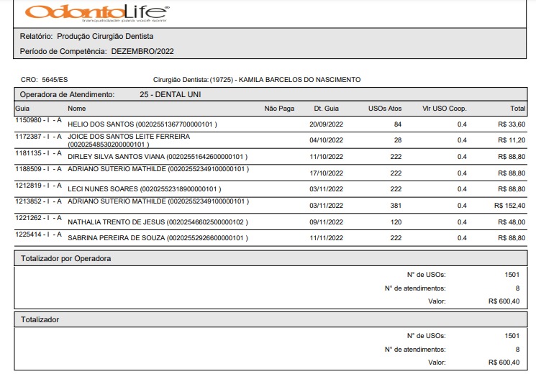Click patient 'SABRINA PEREIRA DE SOUZA'

(117, 238)
